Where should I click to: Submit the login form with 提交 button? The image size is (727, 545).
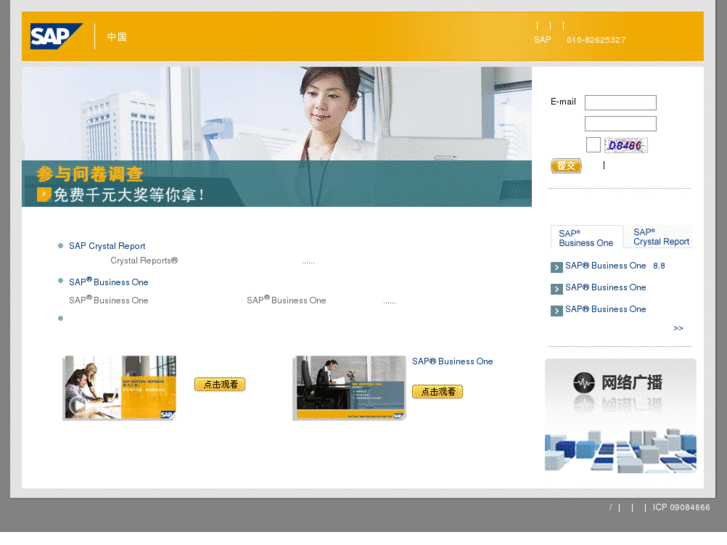click(x=566, y=166)
